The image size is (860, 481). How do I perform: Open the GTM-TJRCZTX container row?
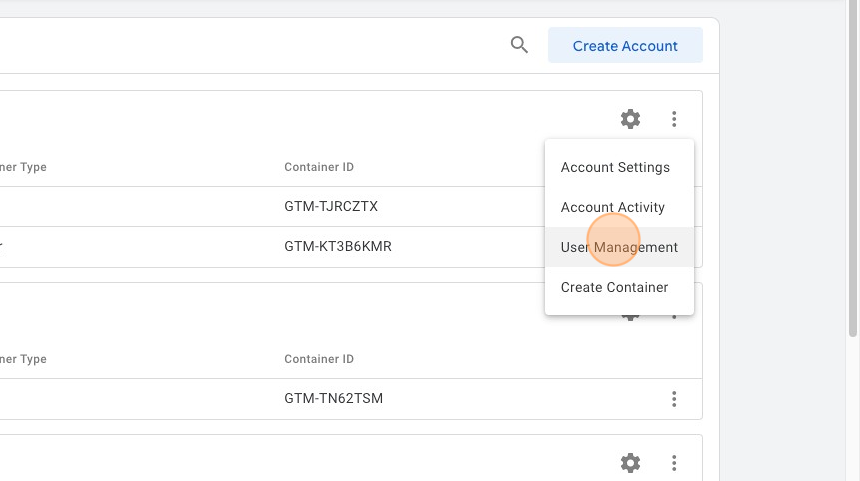click(x=331, y=207)
